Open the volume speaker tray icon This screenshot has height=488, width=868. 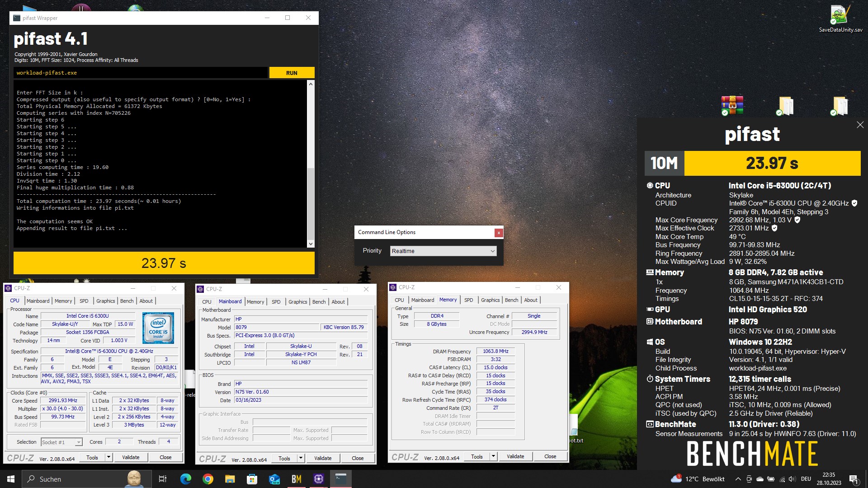(792, 479)
